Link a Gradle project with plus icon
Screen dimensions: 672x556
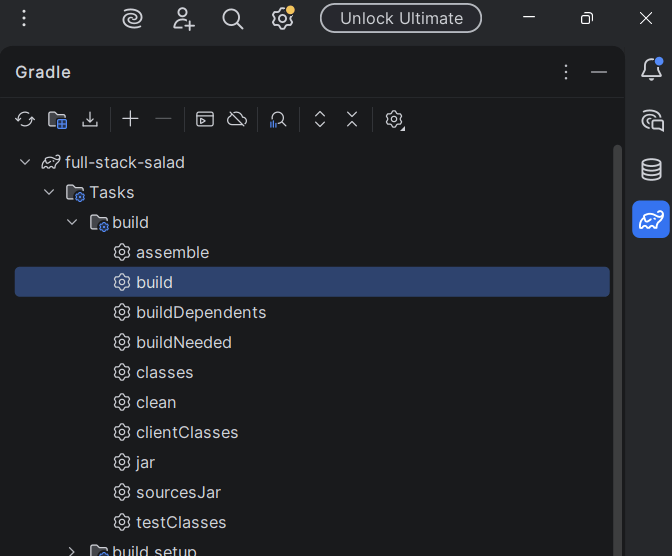coord(130,119)
